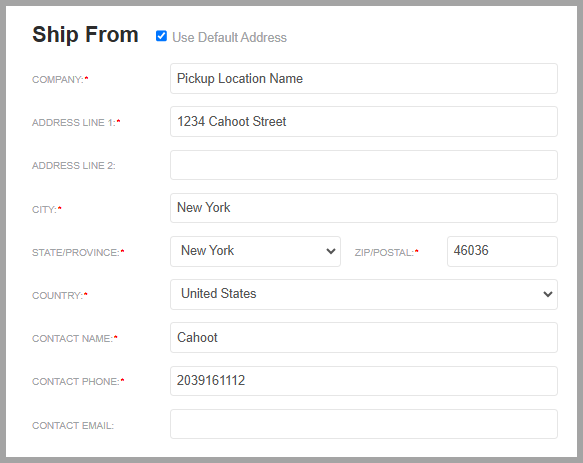Click the COUNTRY label text
This screenshot has height=463, width=583.
coord(59,296)
